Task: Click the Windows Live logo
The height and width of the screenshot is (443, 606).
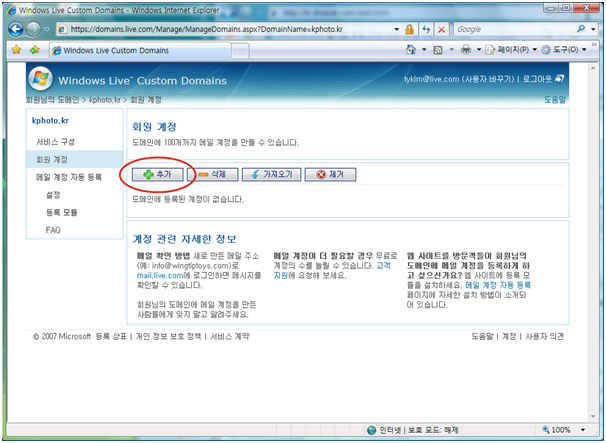Action: click(x=41, y=78)
